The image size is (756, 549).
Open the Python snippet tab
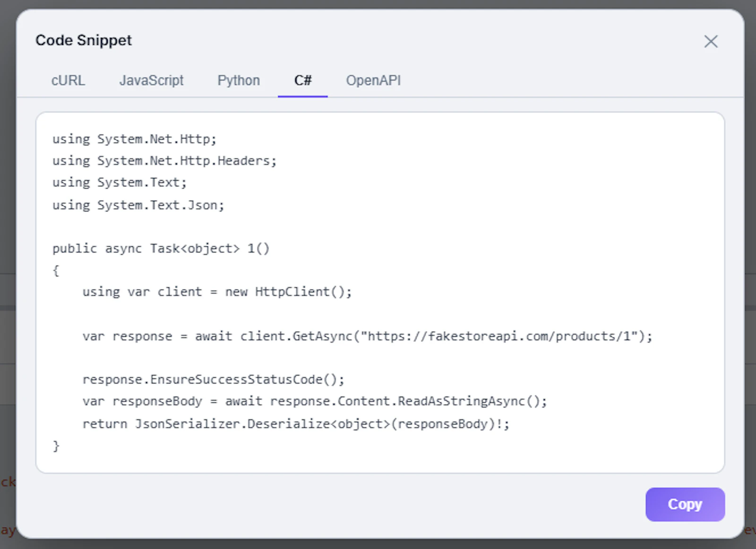[239, 80]
